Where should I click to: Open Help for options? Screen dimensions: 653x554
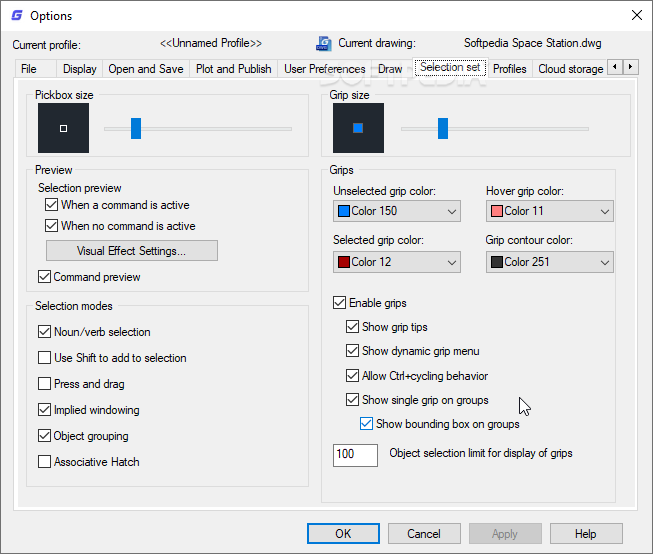586,534
